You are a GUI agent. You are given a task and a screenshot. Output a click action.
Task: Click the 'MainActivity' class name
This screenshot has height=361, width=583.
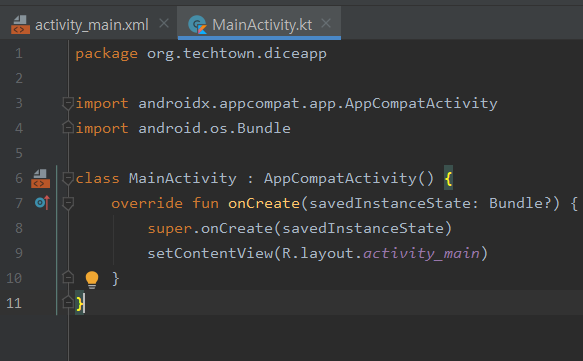click(x=183, y=178)
